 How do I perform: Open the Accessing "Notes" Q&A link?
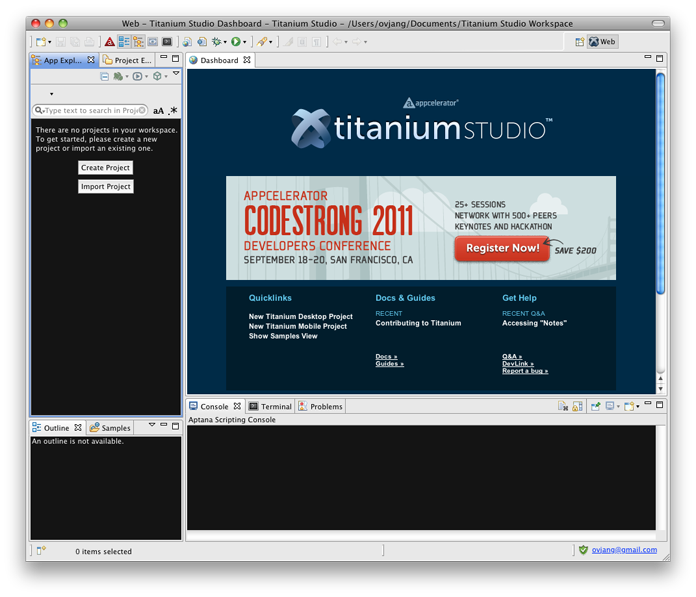[534, 323]
